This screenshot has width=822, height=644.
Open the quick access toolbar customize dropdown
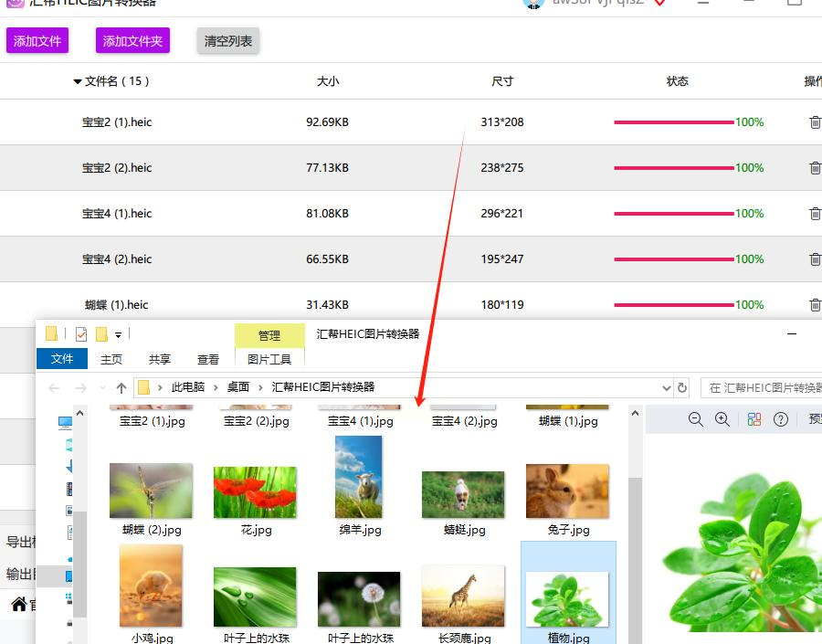pos(118,335)
